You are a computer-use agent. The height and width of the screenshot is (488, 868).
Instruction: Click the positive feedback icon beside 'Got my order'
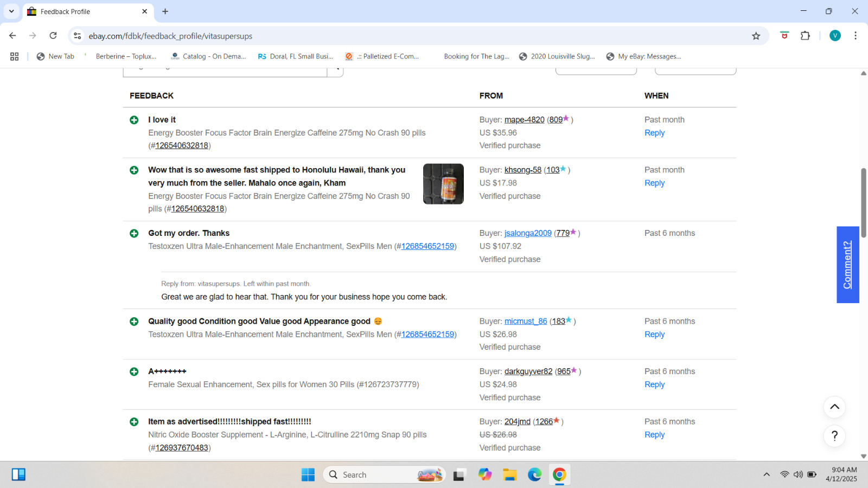(x=134, y=233)
